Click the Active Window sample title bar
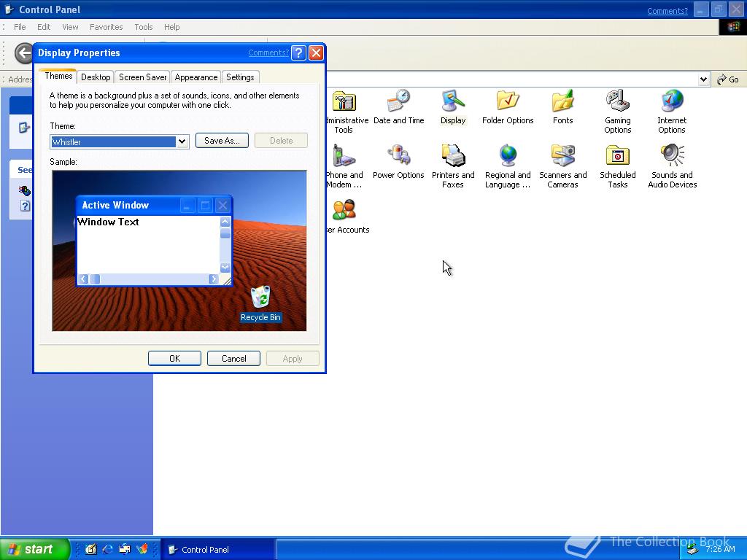 155,205
